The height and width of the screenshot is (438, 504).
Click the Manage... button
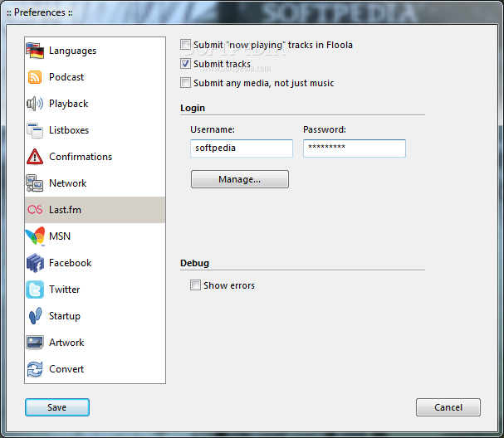point(240,179)
